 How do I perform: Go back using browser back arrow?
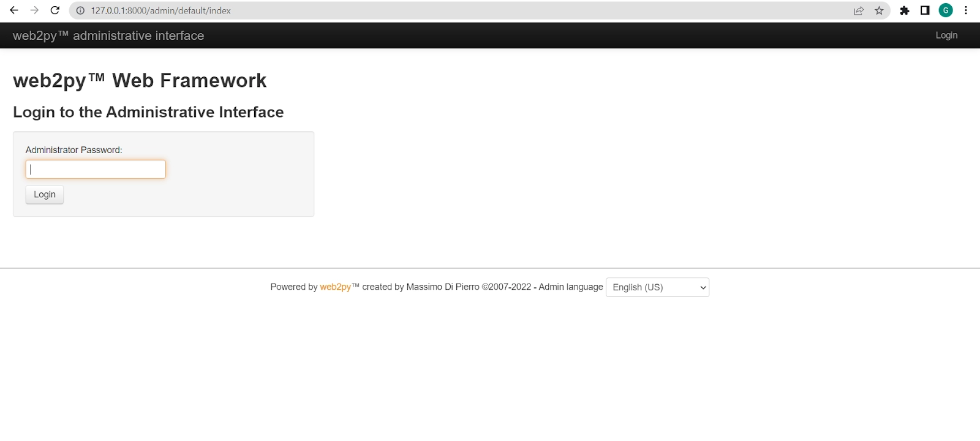coord(14,10)
